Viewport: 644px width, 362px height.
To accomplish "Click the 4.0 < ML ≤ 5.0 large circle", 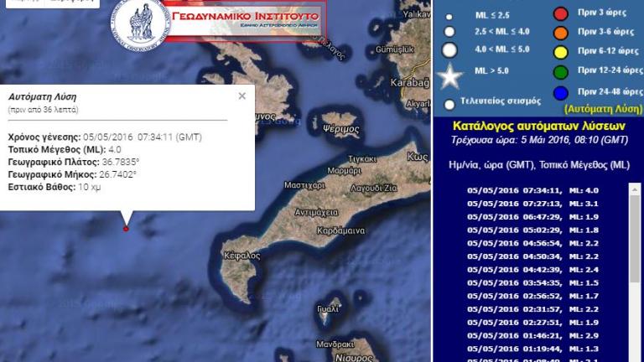I will click(449, 50).
